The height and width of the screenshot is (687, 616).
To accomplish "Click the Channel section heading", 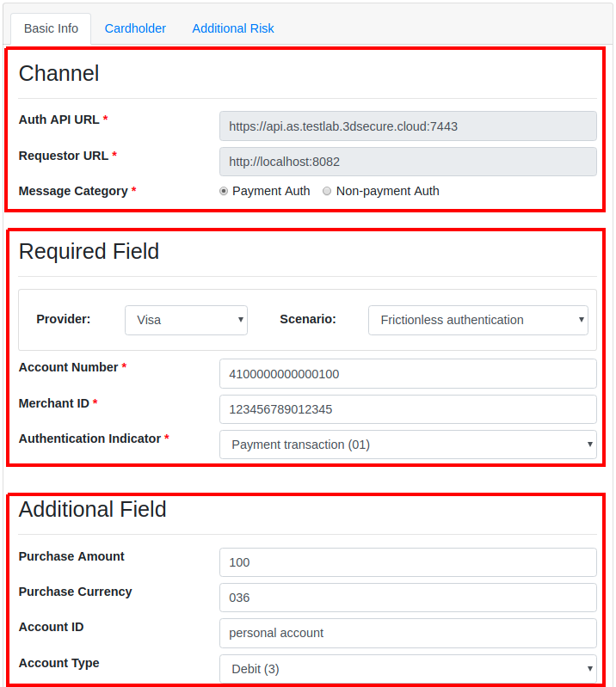I will [x=59, y=74].
